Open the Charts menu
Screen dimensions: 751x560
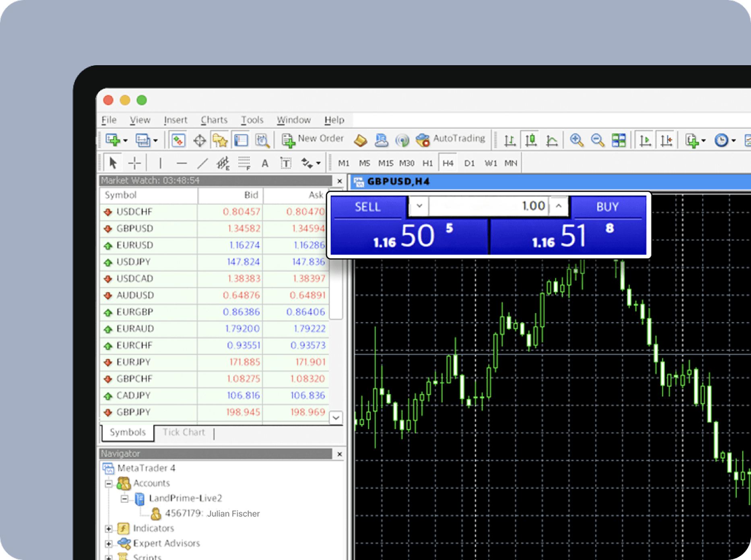214,120
